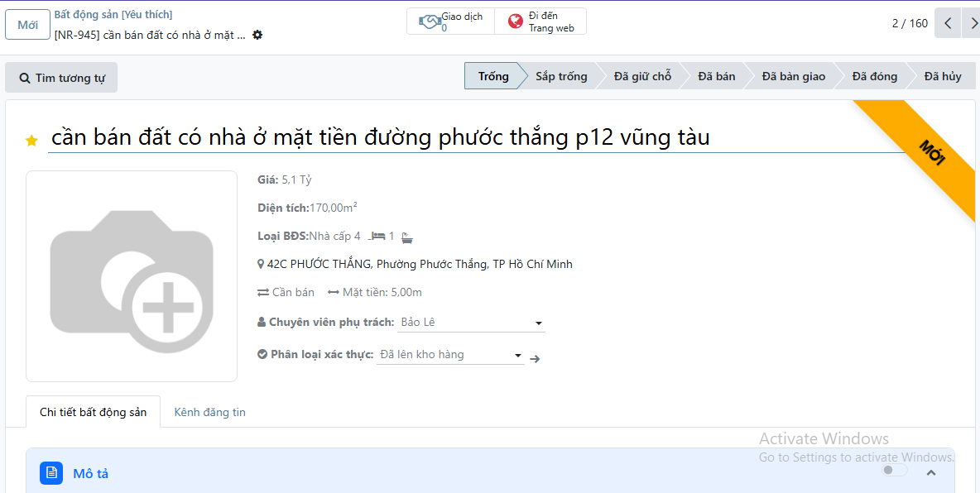This screenshot has width=980, height=493.
Task: Click the Đi đến Trang web button
Action: (x=540, y=22)
